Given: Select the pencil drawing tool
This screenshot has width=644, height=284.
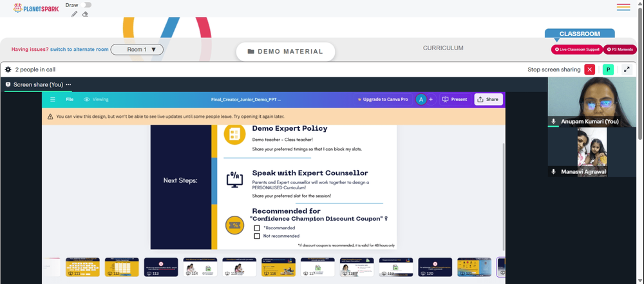Looking at the screenshot, I should [74, 14].
